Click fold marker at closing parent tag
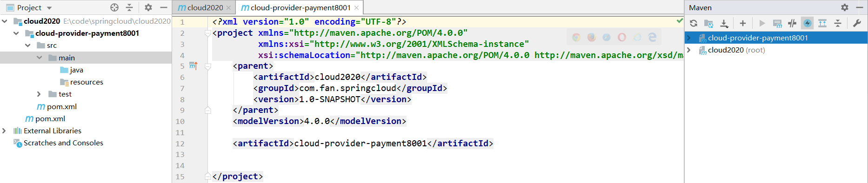 click(x=208, y=110)
